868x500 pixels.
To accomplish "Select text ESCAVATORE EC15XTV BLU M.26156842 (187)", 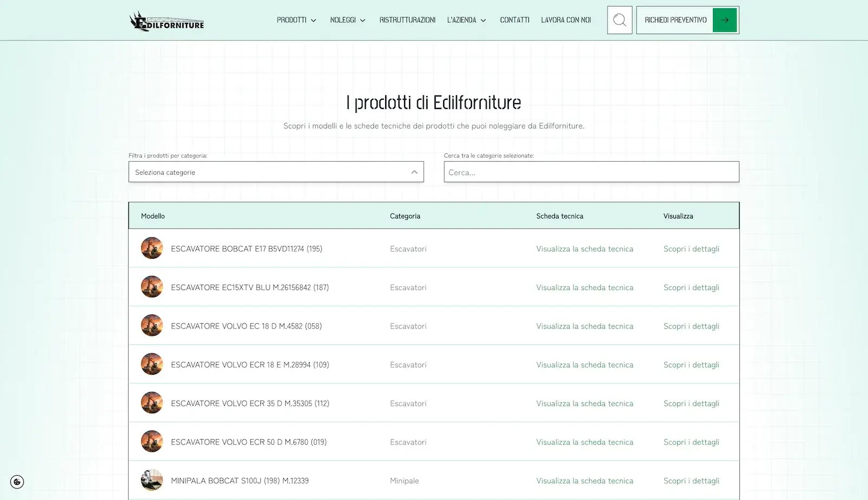I will [x=250, y=287].
